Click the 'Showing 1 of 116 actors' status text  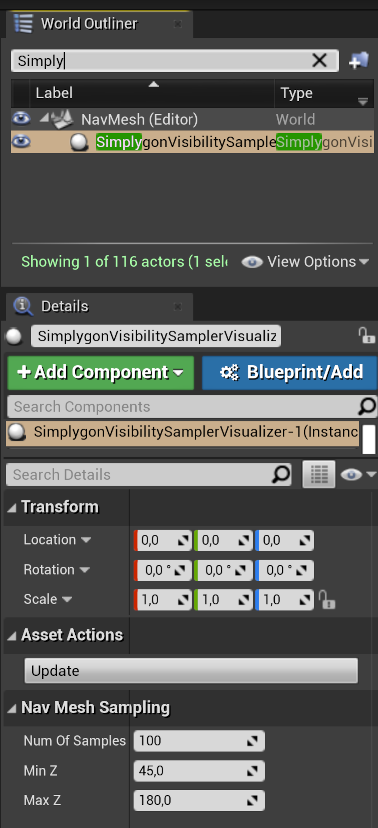pos(124,262)
